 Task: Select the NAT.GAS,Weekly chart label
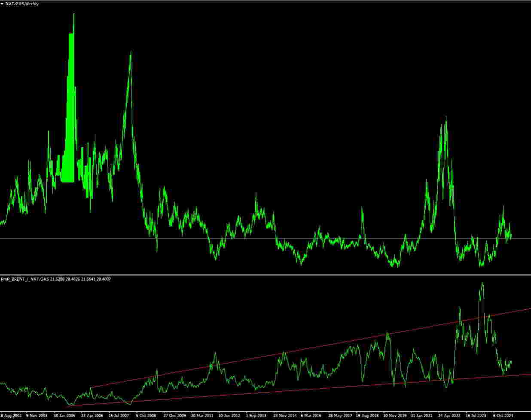tap(22, 3)
